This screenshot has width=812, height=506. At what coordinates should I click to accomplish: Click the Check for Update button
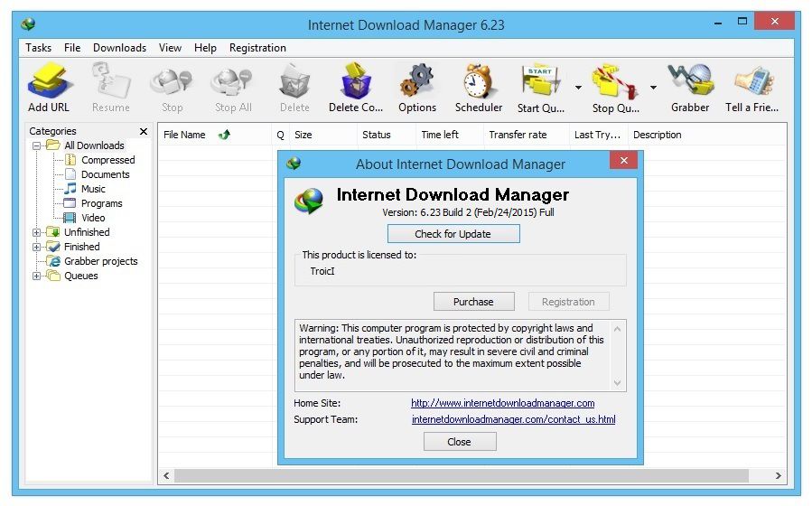[453, 234]
